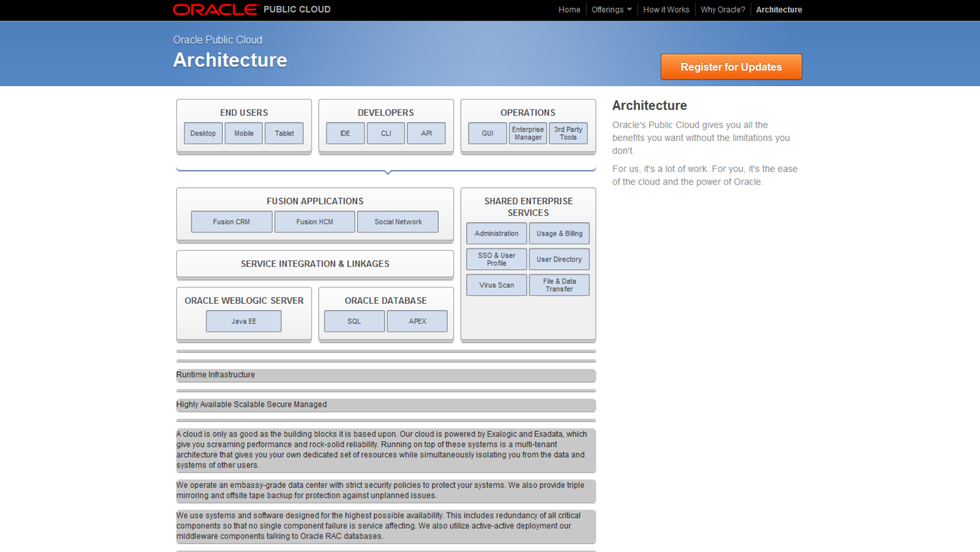The width and height of the screenshot is (980, 552).
Task: Click the Oracle Public Cloud logo
Action: click(251, 9)
